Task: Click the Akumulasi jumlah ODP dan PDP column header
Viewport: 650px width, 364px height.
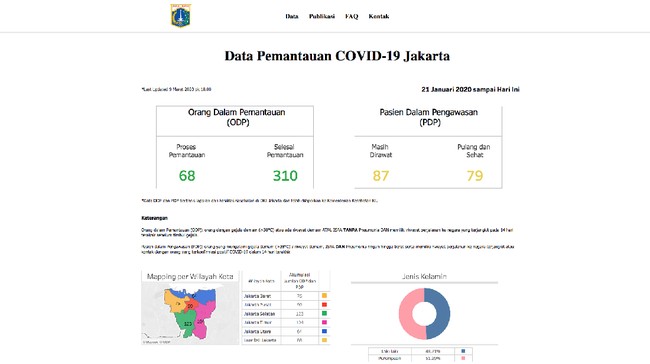Action: click(299, 281)
